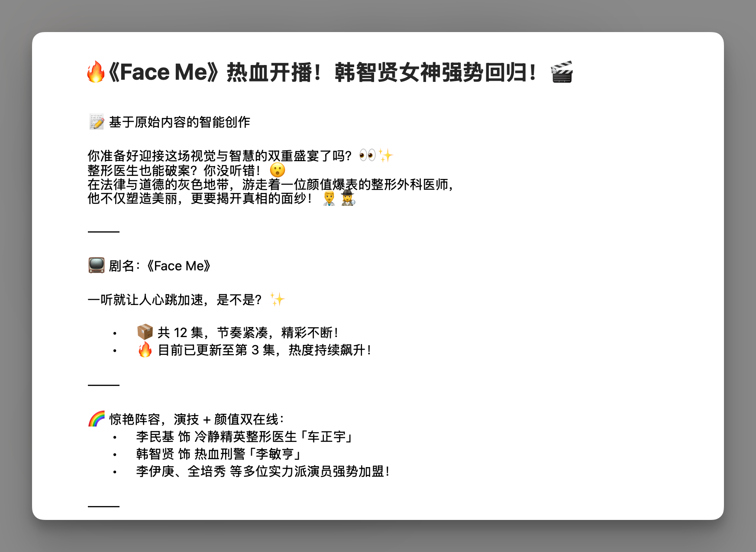Click the clapperboard emoji ending the title
This screenshot has height=552, width=756.
point(562,72)
